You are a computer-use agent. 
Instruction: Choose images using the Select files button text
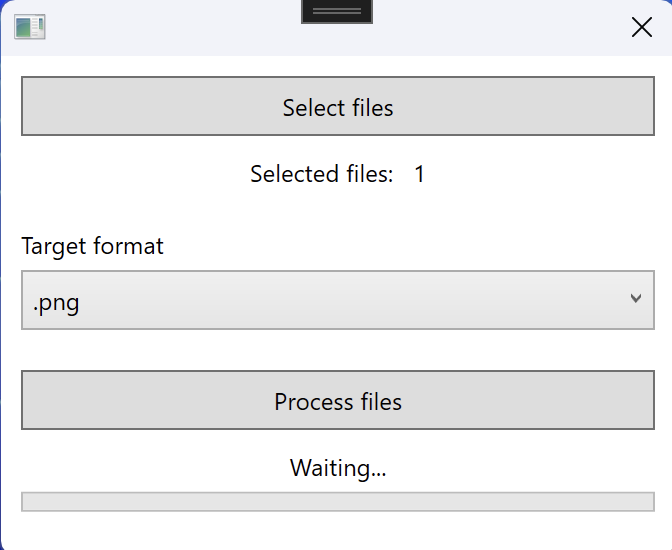[338, 107]
